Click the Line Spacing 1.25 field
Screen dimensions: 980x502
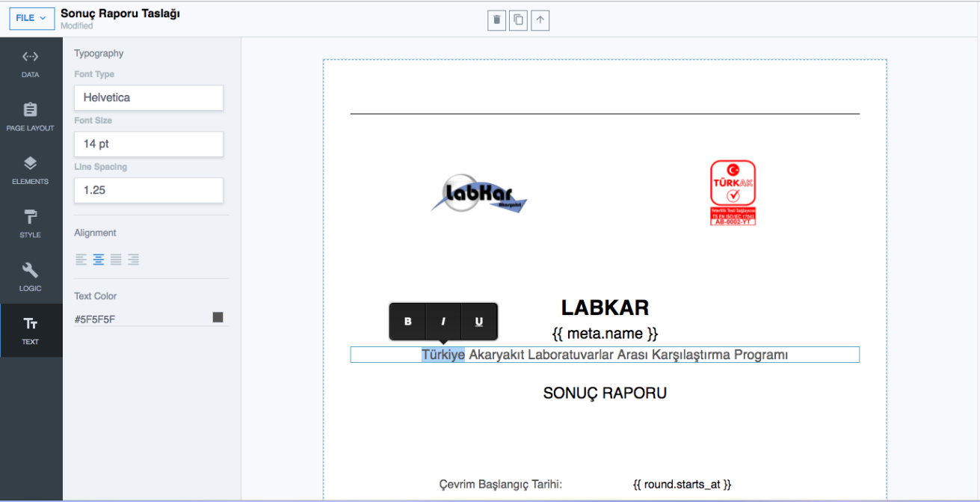point(149,191)
